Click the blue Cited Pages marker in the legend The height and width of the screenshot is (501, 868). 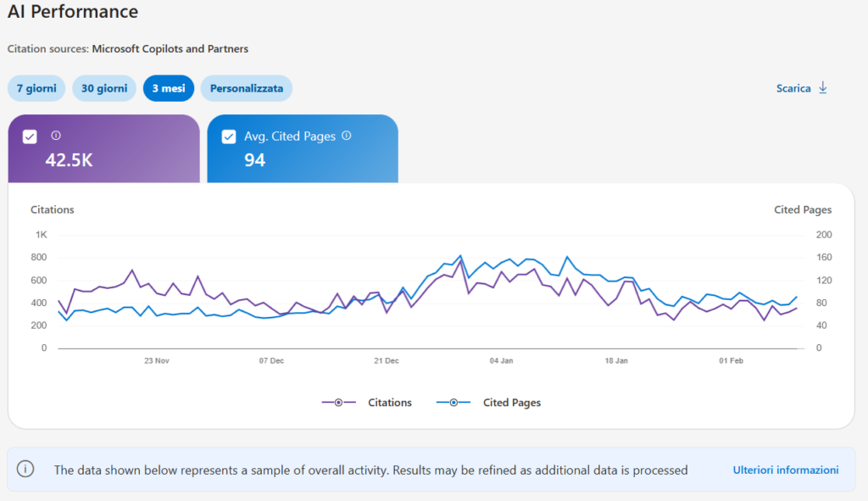pyautogui.click(x=452, y=402)
